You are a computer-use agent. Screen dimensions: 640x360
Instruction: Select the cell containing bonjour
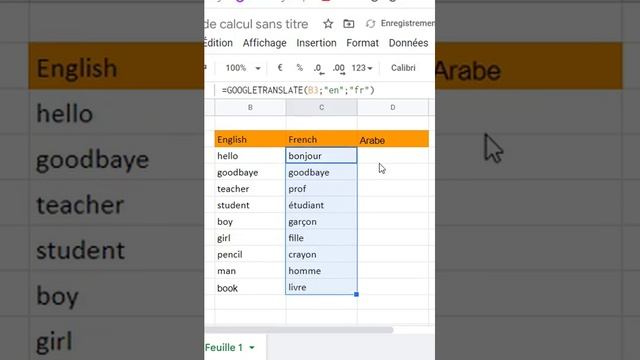[x=322, y=156]
